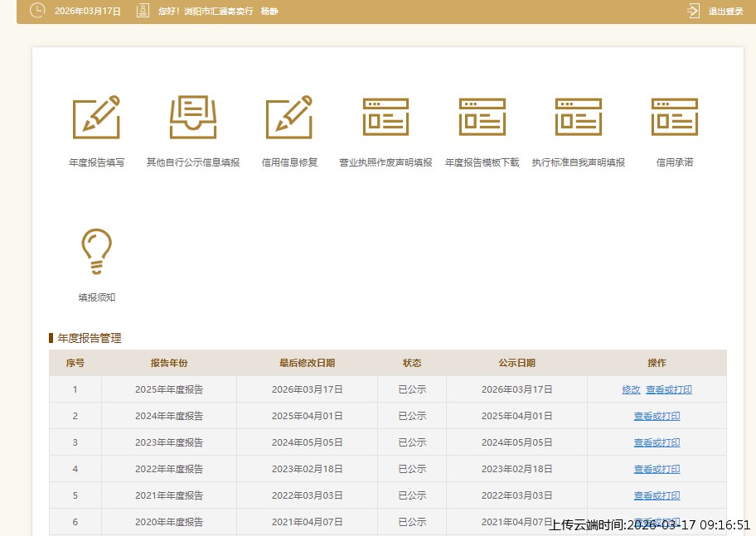756x536 pixels.
Task: Click the 退出登录 text link
Action: click(725, 12)
